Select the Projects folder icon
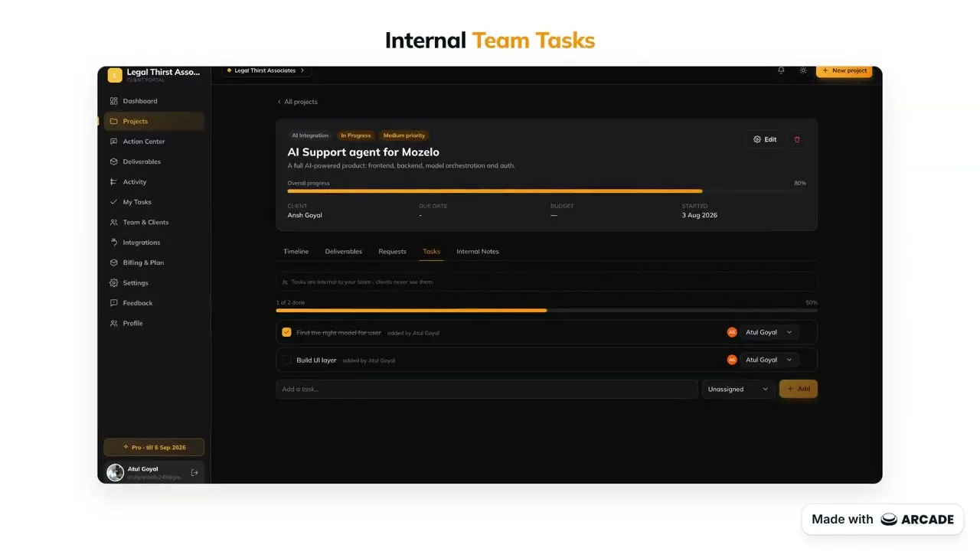The width and height of the screenshot is (980, 551). 113,122
